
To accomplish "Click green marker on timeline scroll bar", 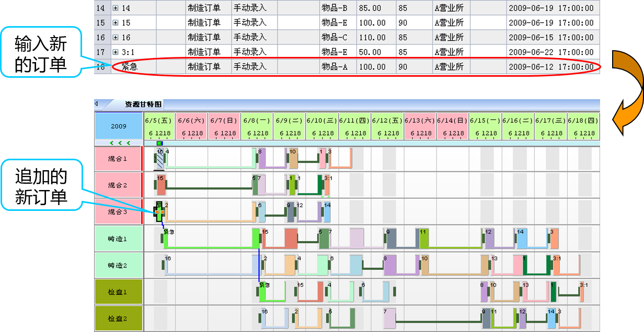I will pos(159,143).
